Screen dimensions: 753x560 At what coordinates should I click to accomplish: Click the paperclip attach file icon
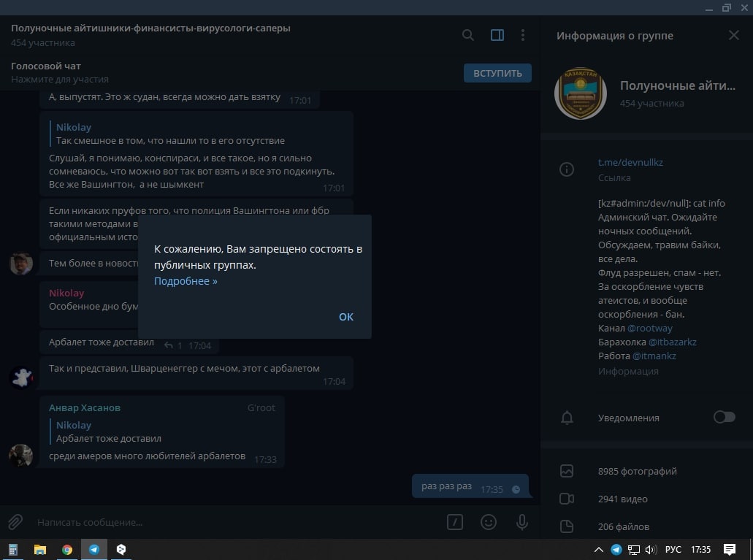click(15, 522)
